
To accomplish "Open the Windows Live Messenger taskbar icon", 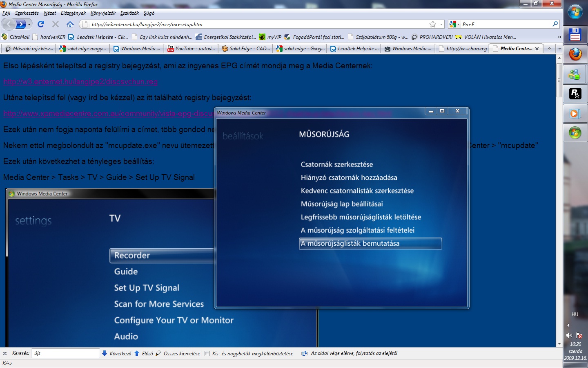I will pos(575,74).
